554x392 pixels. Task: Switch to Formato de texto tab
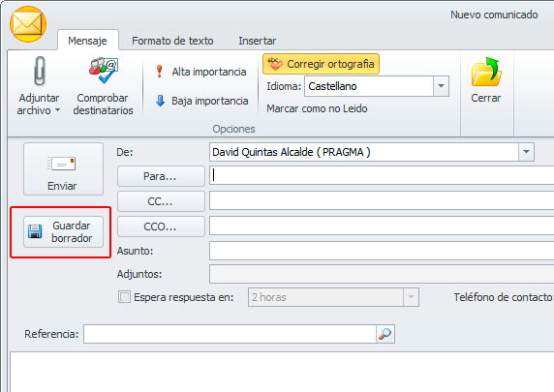pos(172,41)
